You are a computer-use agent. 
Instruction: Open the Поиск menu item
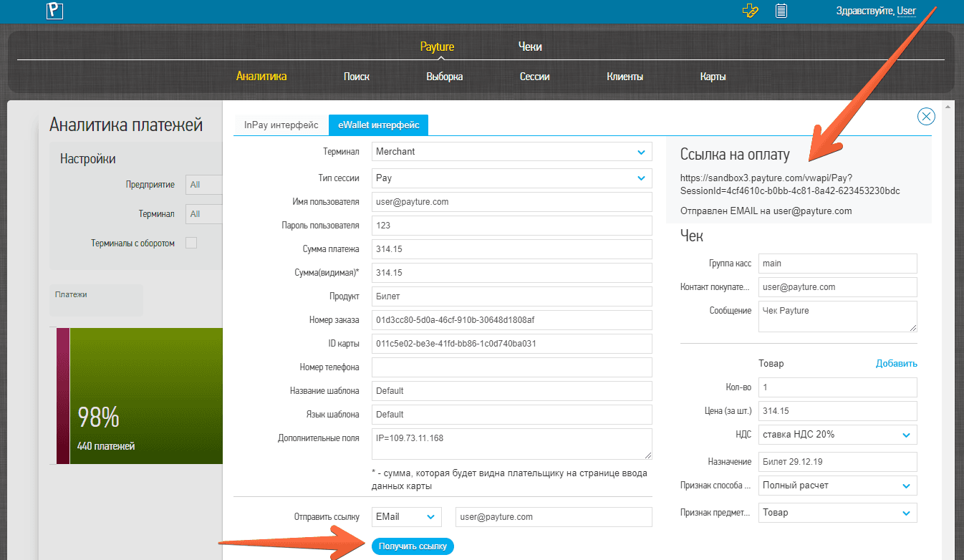click(x=357, y=77)
